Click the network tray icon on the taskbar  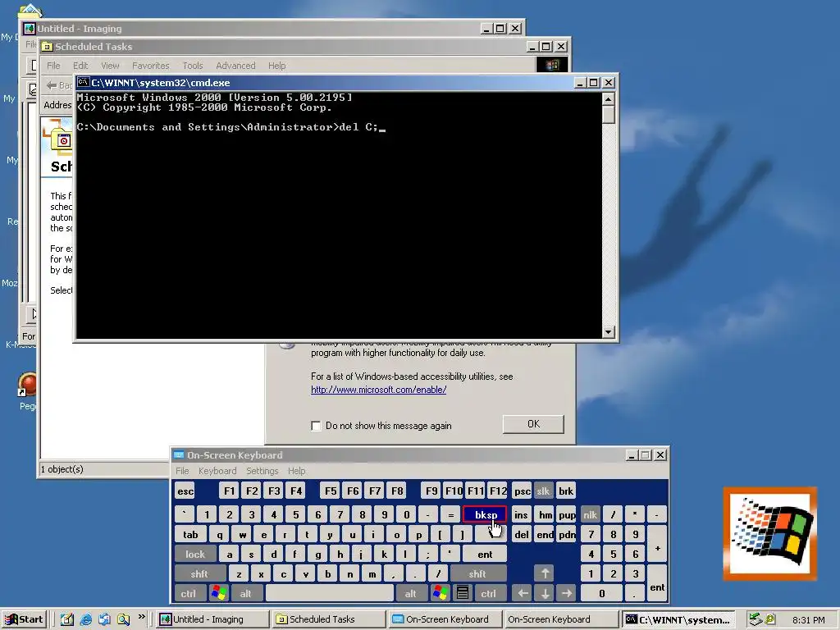point(756,619)
